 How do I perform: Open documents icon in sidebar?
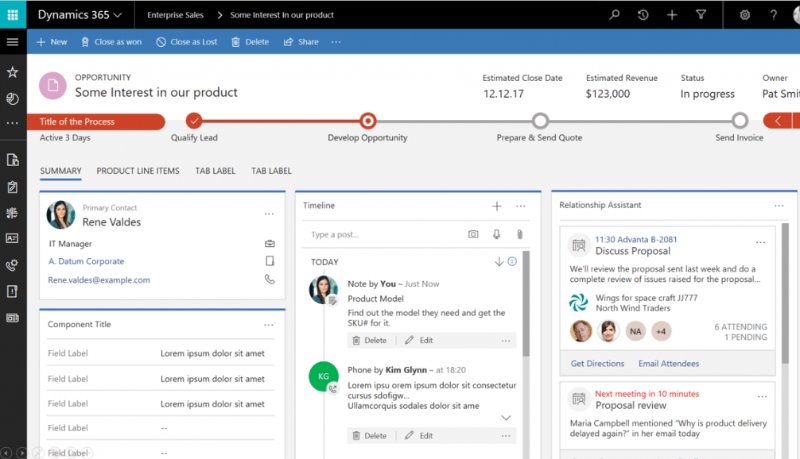coord(13,160)
